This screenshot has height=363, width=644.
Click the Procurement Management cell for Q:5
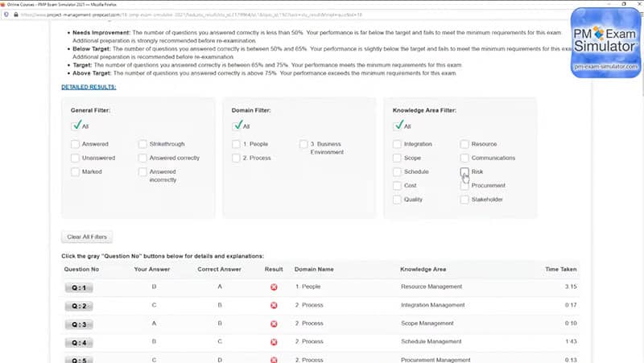436,360
